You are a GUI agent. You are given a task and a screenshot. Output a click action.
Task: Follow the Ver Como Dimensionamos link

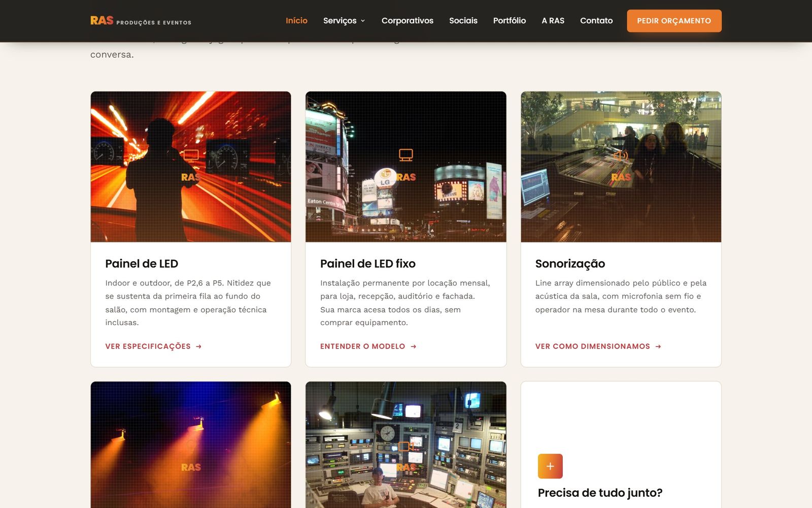(x=598, y=346)
